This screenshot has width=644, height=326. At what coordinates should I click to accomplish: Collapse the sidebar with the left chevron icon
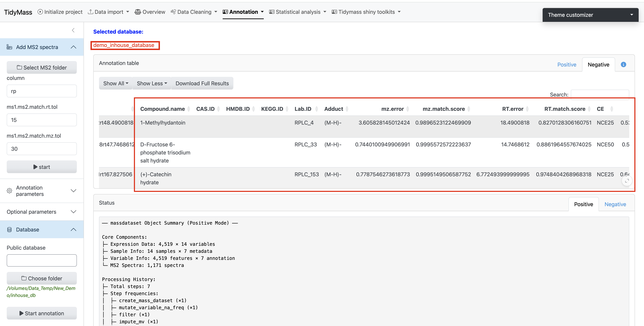coord(73,30)
